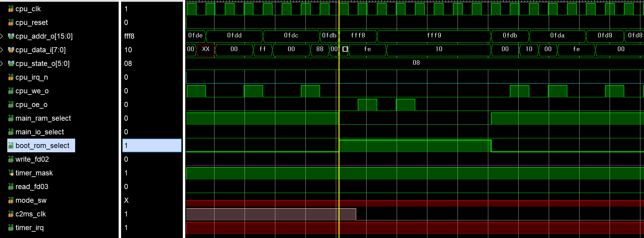Click the fff9 segment in cpu_addr_o waveform
Image resolution: width=644 pixels, height=238 pixels.
click(x=434, y=36)
